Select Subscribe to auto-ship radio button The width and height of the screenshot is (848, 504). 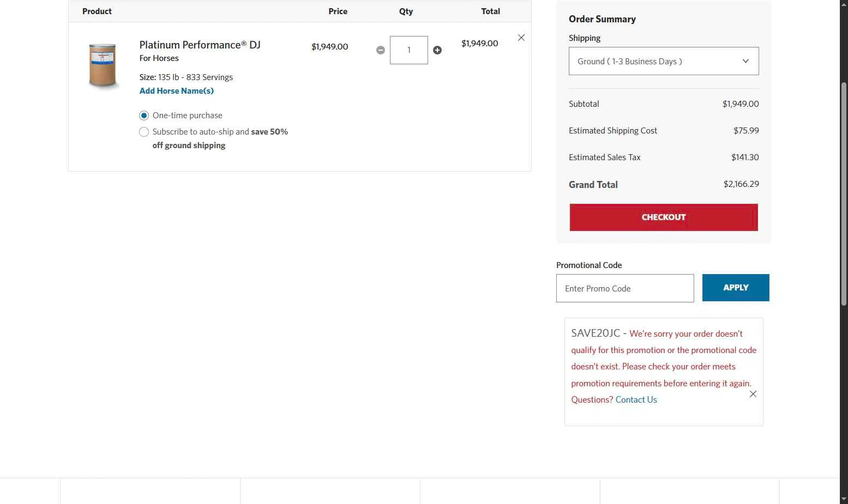[x=144, y=132]
